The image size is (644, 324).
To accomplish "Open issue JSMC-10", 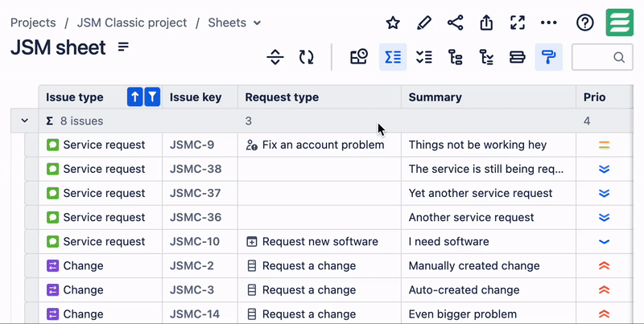I will 195,241.
